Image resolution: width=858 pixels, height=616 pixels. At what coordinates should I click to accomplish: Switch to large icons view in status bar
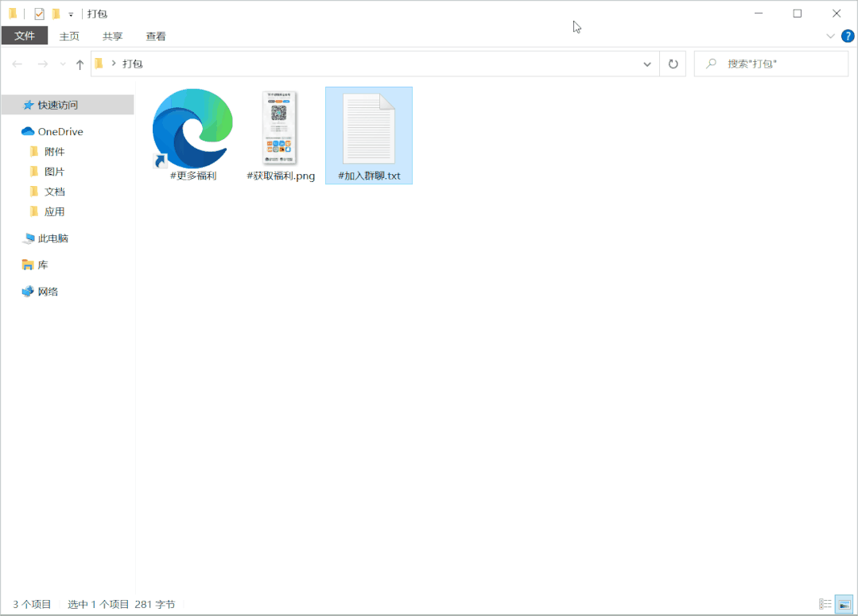click(844, 604)
